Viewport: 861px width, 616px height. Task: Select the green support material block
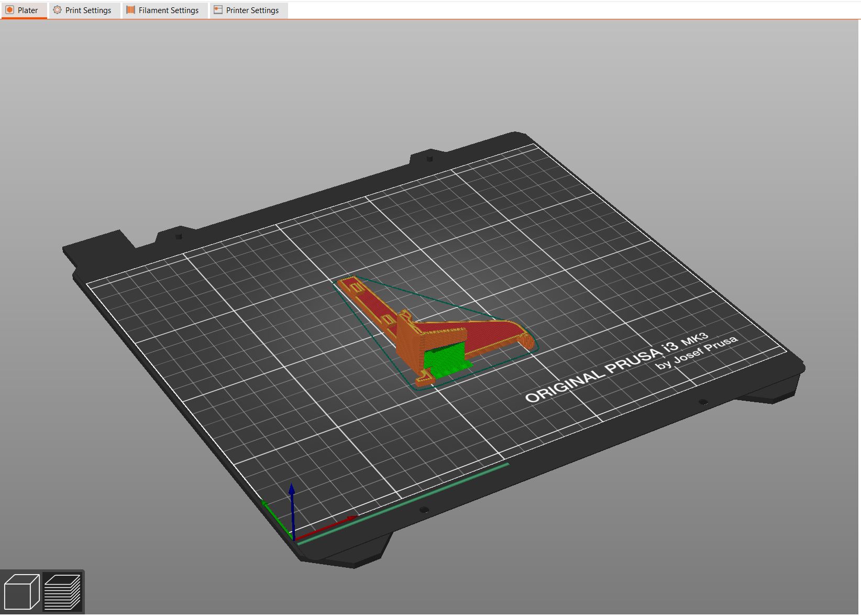(x=446, y=361)
